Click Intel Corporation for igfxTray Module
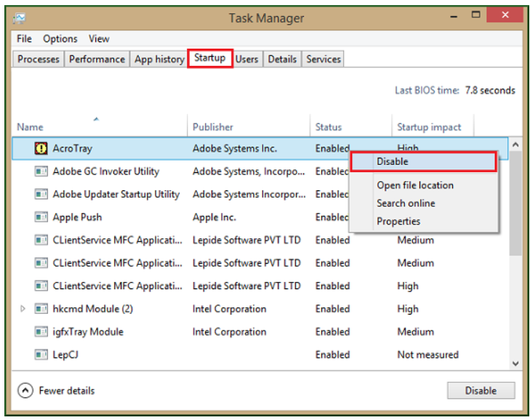Screen dimensions: 530x420 click(229, 331)
